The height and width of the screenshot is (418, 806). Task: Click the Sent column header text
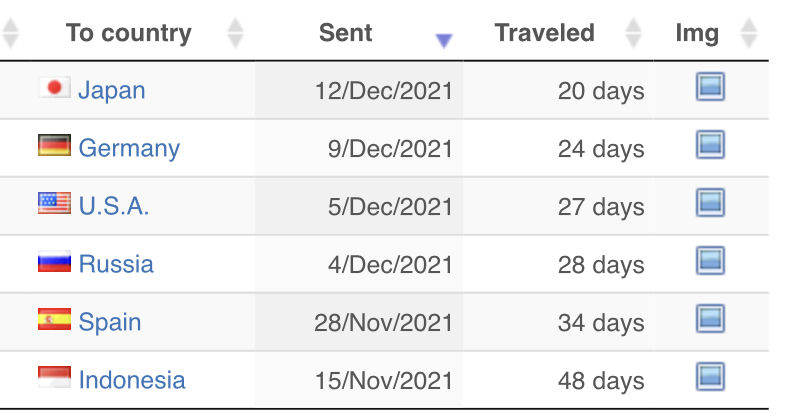click(x=345, y=33)
